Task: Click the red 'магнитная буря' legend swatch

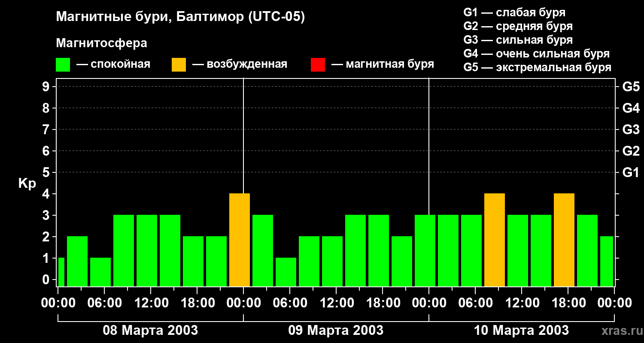Action: coord(318,65)
